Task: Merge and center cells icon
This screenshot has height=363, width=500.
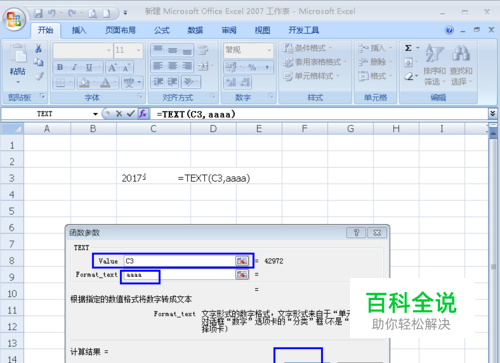Action: [203, 66]
